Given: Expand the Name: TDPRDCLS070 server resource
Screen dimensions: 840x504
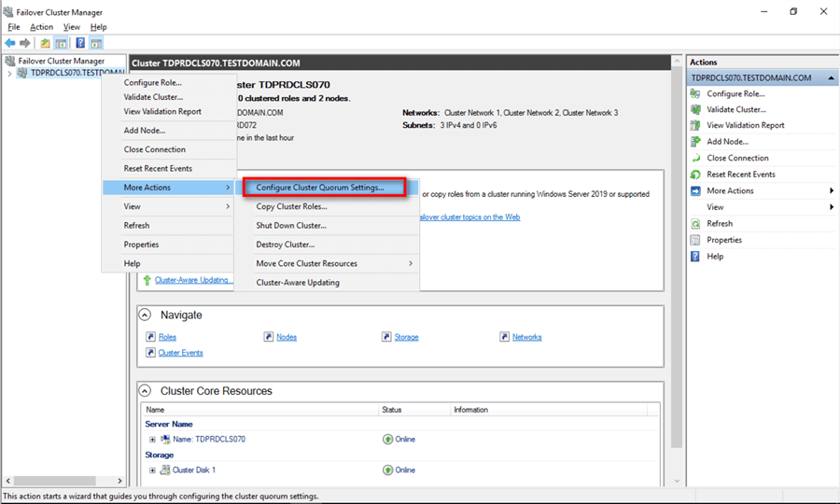Looking at the screenshot, I should tap(152, 440).
